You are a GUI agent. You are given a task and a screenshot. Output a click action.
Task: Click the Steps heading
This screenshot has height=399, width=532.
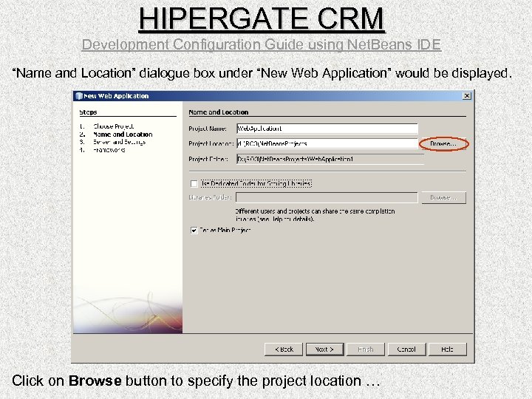click(x=88, y=112)
